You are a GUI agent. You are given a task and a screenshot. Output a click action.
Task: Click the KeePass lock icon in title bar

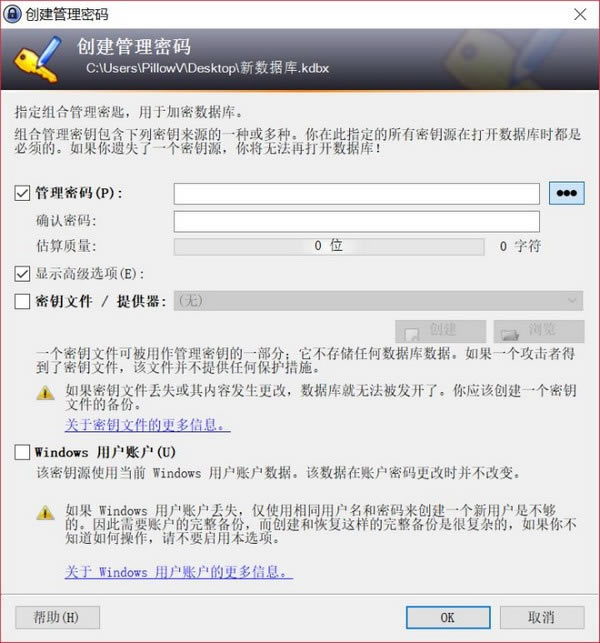coord(12,14)
